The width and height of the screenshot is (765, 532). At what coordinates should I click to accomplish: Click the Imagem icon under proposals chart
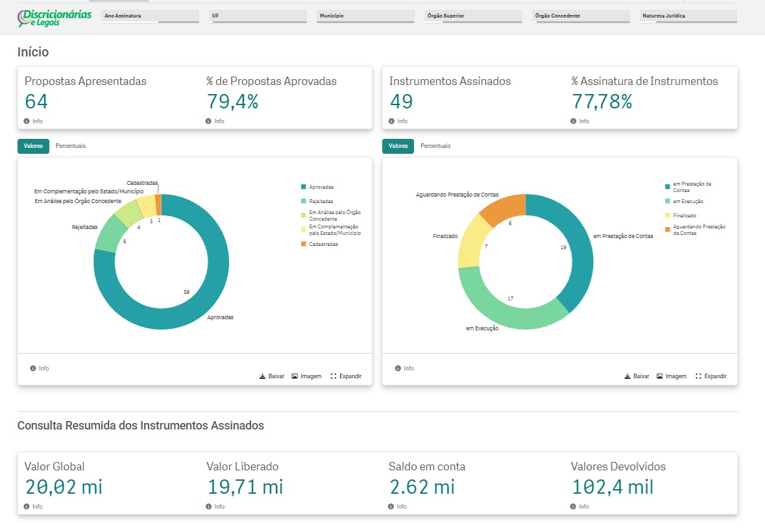click(x=295, y=376)
